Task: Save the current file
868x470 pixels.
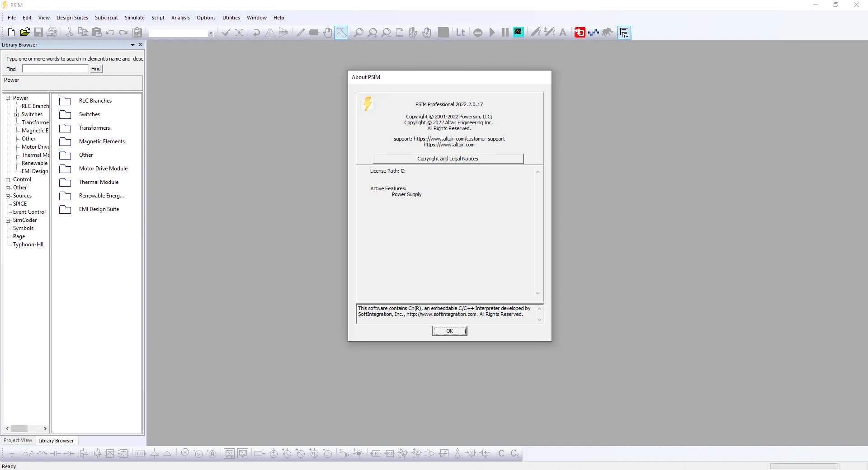Action: click(x=38, y=33)
